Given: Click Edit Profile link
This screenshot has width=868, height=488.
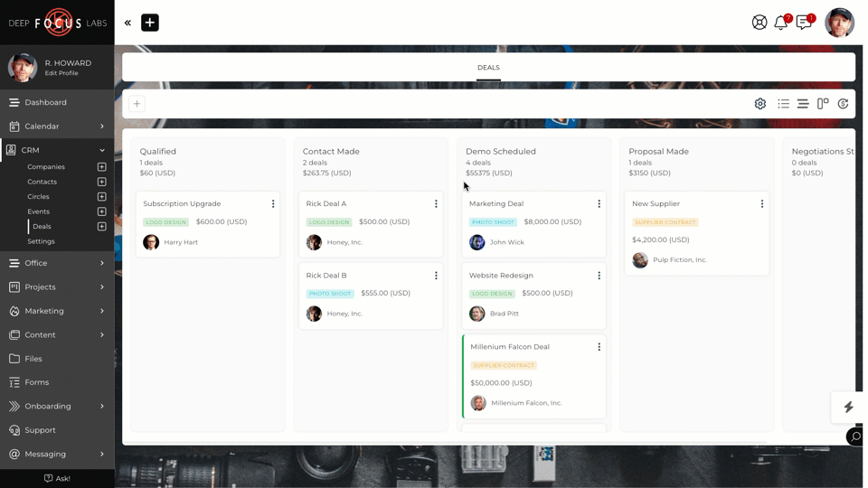Looking at the screenshot, I should click(61, 73).
